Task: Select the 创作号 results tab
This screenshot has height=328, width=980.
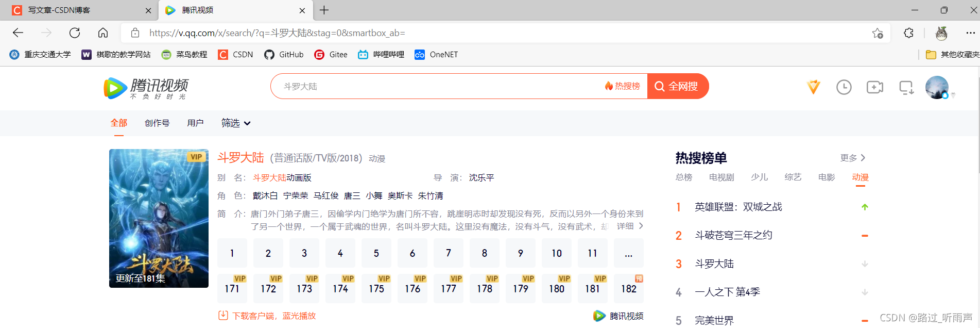Action: 157,123
